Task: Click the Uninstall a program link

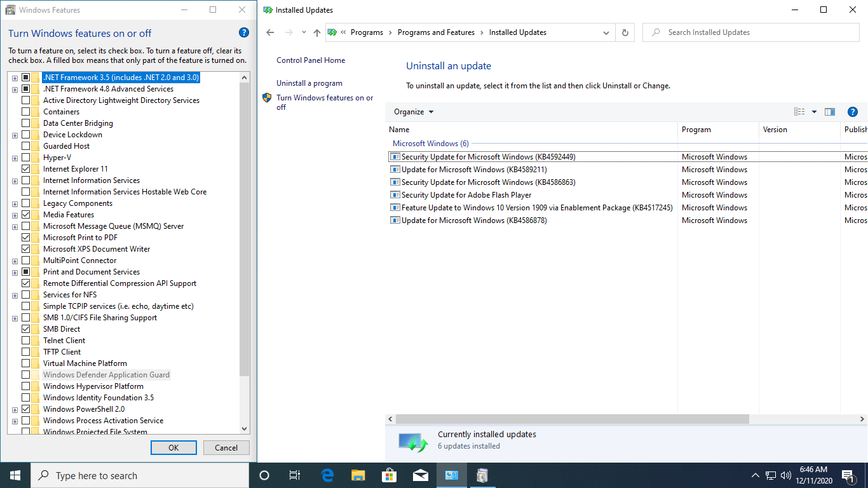Action: point(309,83)
